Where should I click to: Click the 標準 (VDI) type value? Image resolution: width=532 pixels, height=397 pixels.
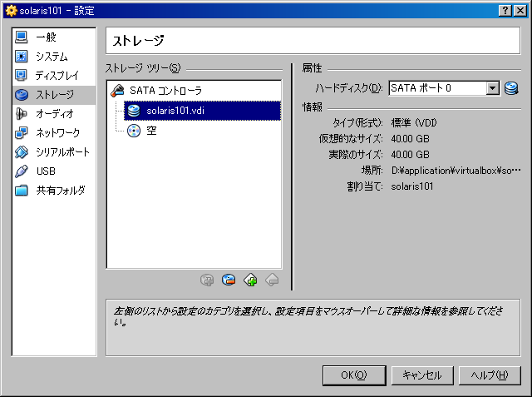pos(414,123)
